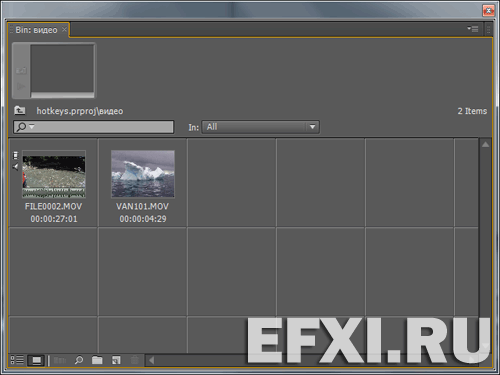Click the preview area play button
500x375 pixels.
click(x=21, y=87)
